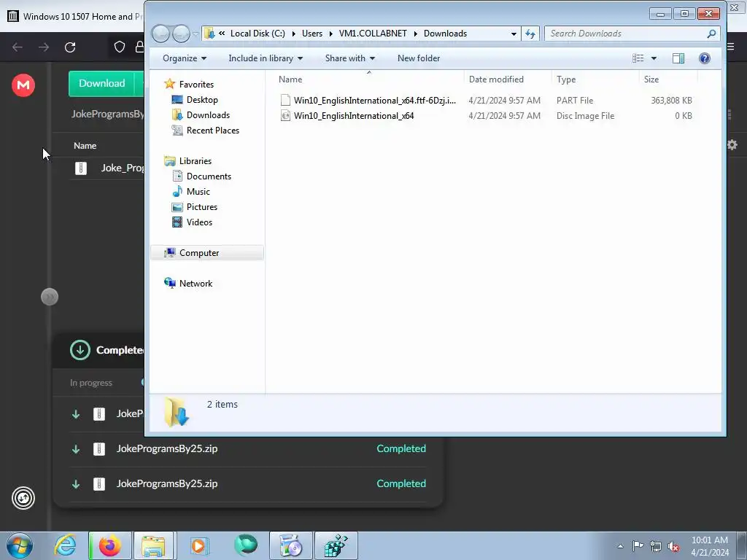
Task: Select Desktop under Favorites
Action: coord(202,99)
